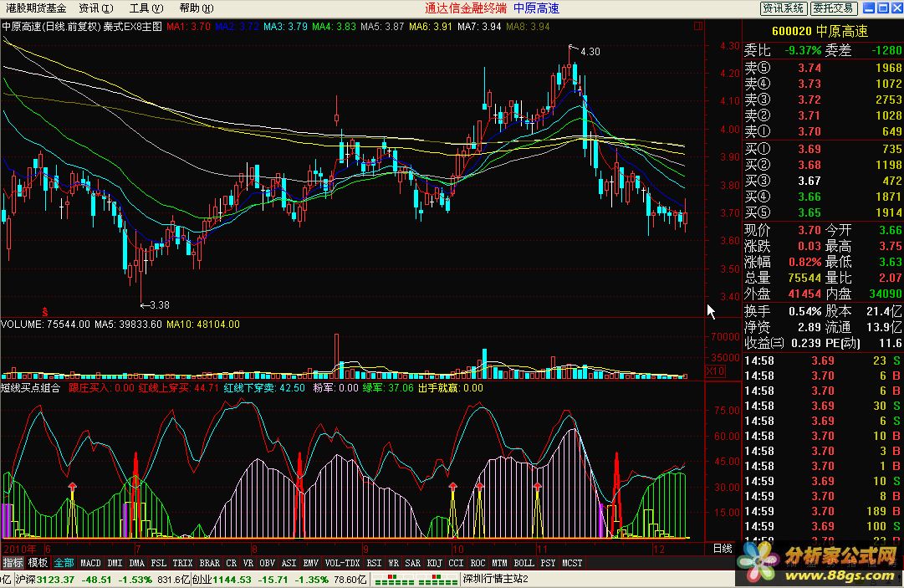Click the 卖⑤ price 3.74

click(810, 68)
